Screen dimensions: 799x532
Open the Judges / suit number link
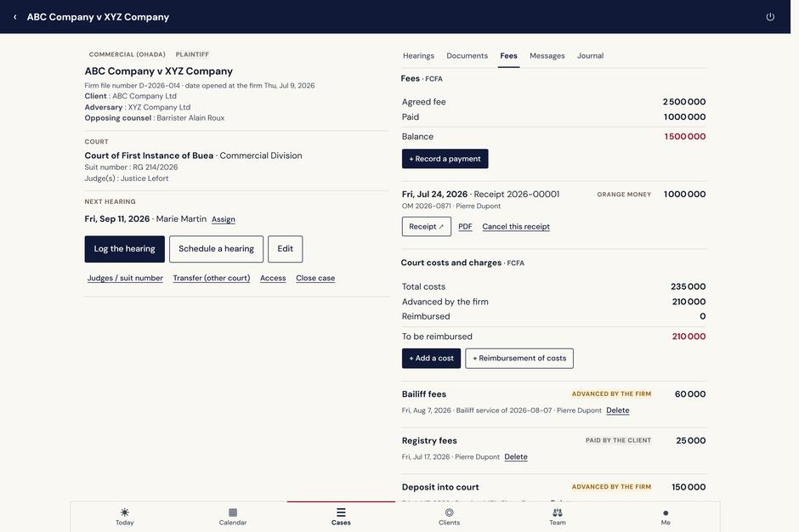125,278
